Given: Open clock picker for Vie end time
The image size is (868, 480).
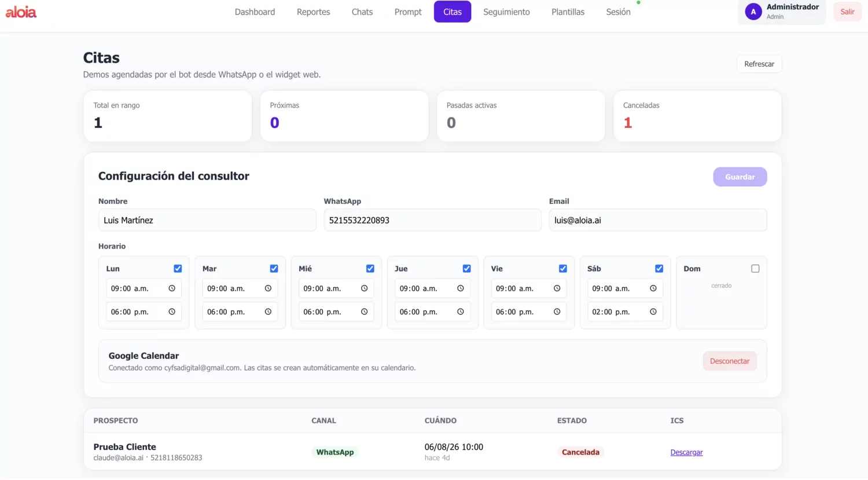Looking at the screenshot, I should [557, 312].
